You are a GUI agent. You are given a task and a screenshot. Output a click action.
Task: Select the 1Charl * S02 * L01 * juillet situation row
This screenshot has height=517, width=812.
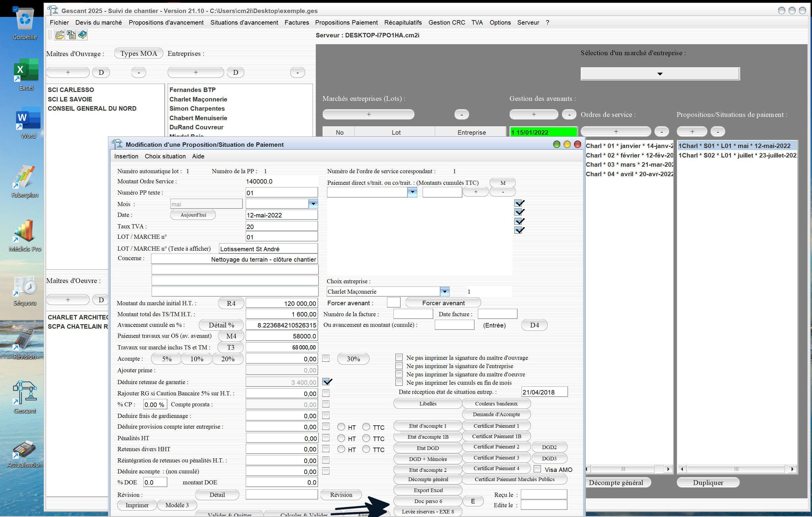[737, 155]
